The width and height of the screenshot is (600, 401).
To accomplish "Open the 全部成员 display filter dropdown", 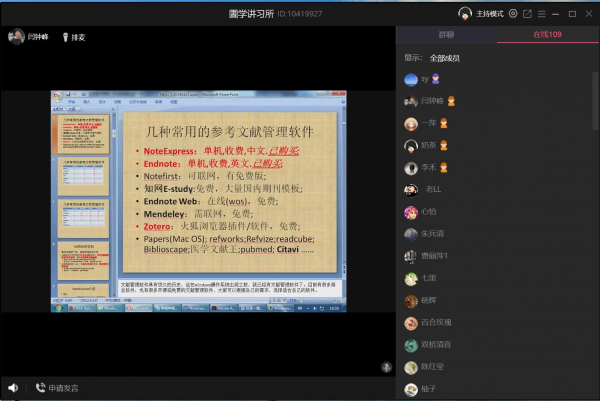I will [x=445, y=58].
